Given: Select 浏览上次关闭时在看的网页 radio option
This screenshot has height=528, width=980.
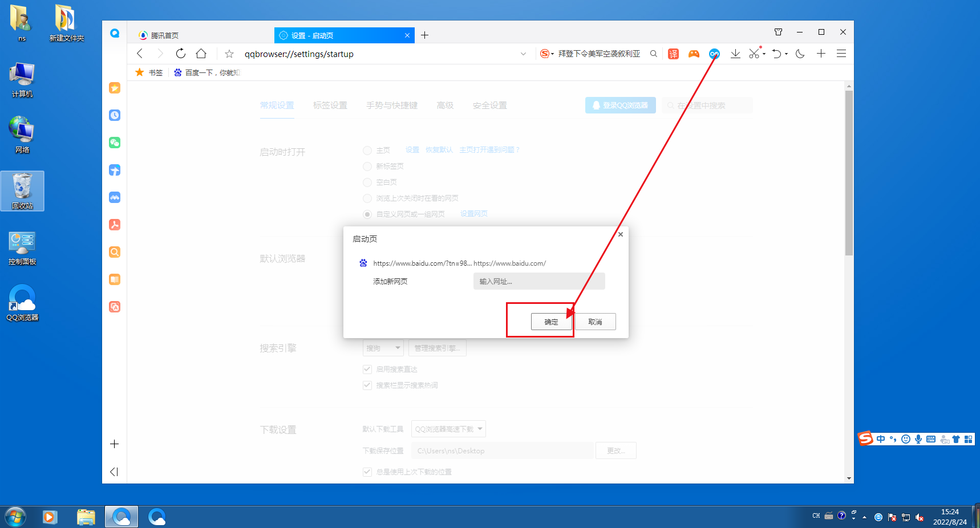Looking at the screenshot, I should [367, 198].
